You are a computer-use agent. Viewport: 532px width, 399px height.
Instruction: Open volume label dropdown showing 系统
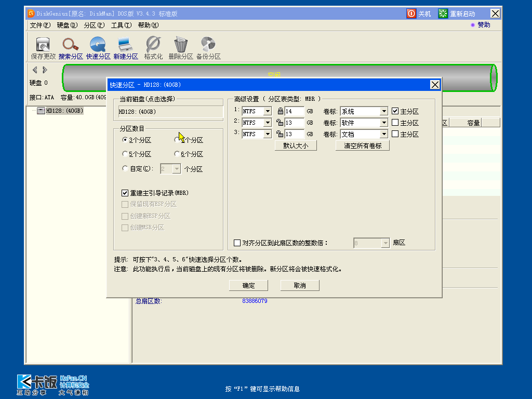tap(384, 111)
